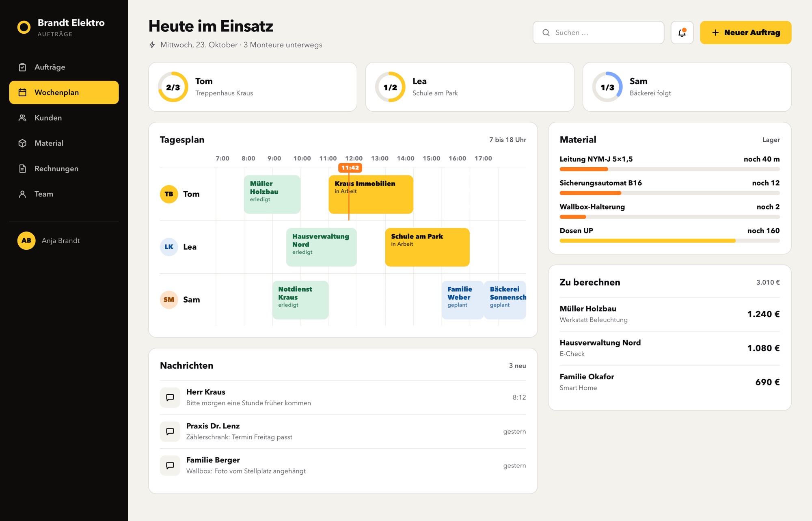This screenshot has width=812, height=521.
Task: Click the AB avatar of Anja Brandt
Action: point(26,240)
